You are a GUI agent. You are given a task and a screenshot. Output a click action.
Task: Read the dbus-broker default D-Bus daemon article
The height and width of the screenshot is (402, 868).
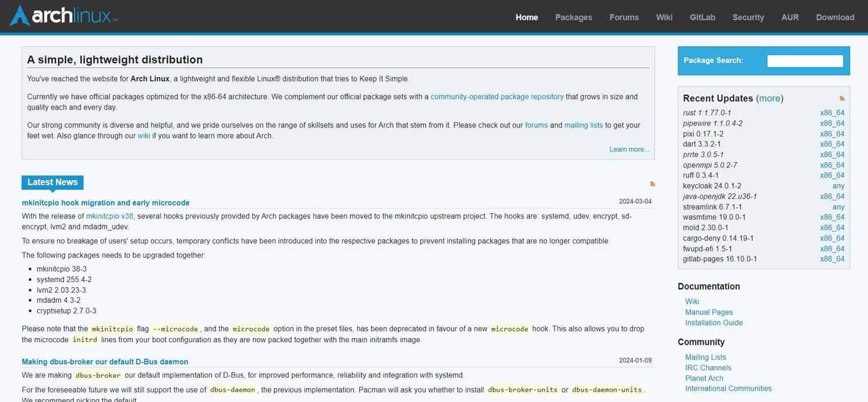105,361
